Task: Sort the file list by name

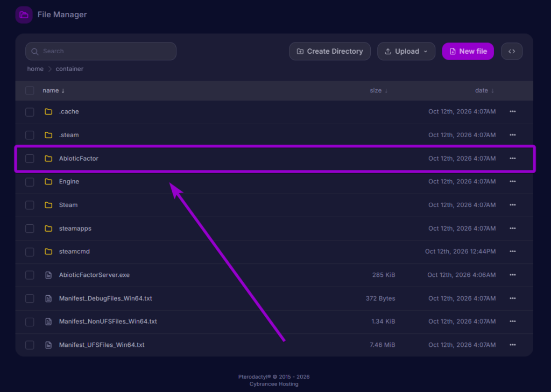Action: tap(53, 91)
